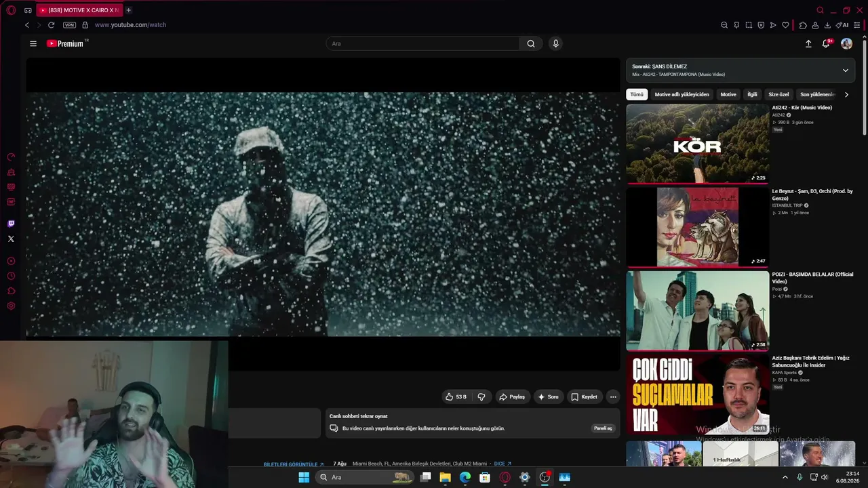Open the YouTube account avatar menu
868x488 pixels.
pyautogui.click(x=846, y=43)
